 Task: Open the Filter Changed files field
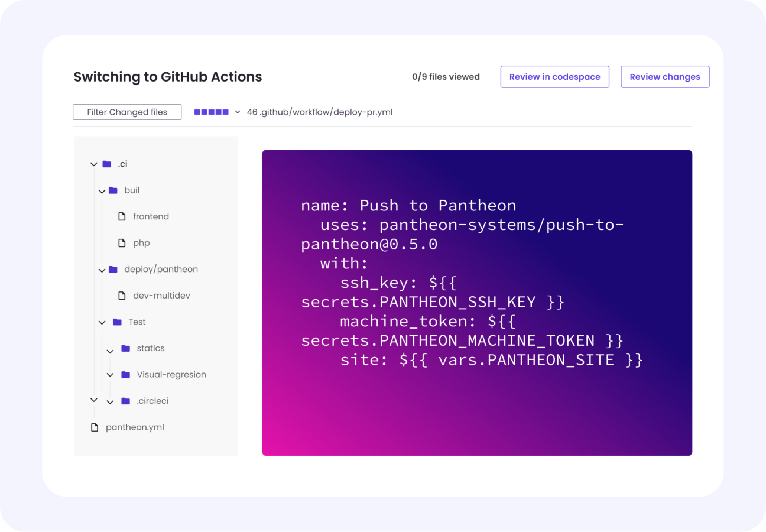tap(127, 112)
